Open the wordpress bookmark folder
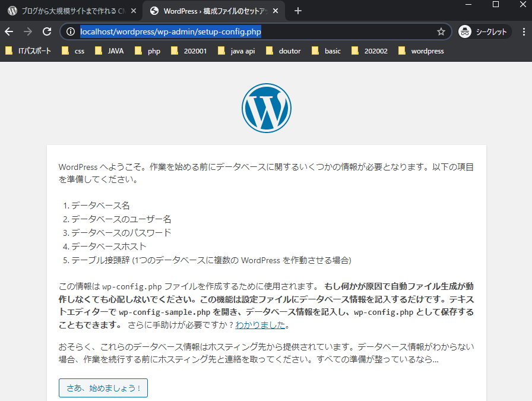Screen dimensions: 532x401 pos(421,51)
